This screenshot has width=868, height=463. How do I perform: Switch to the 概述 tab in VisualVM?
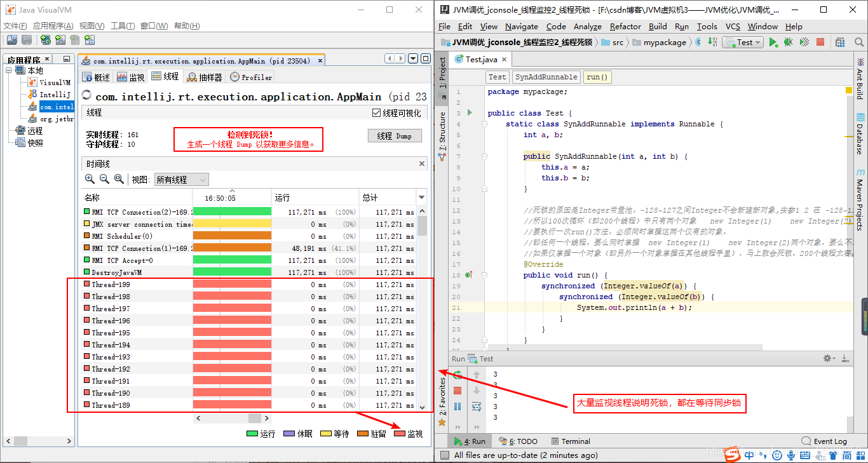coord(97,77)
